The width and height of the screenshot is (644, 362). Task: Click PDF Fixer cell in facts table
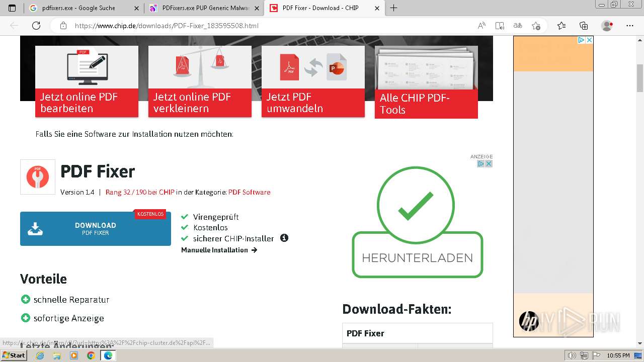[418, 333]
